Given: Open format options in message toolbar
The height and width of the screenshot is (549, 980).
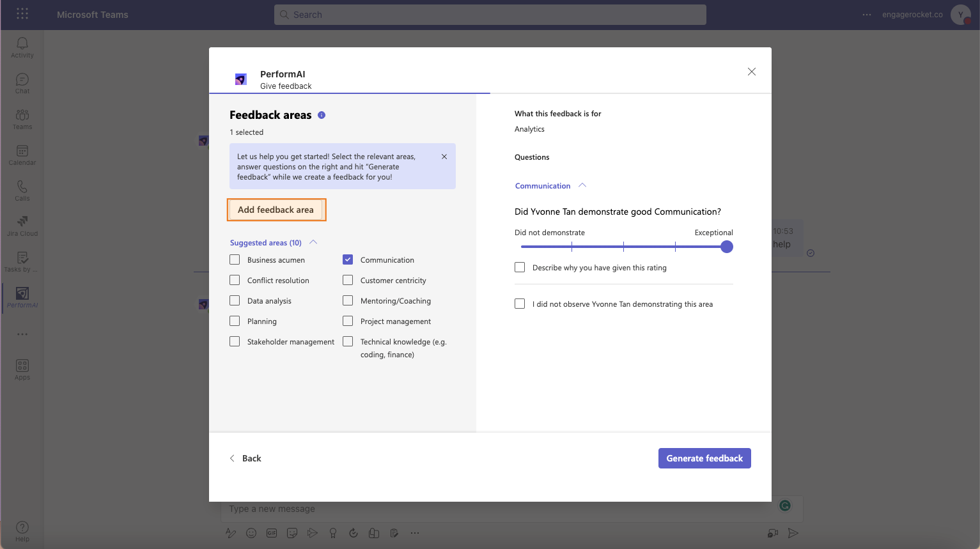Looking at the screenshot, I should click(231, 533).
